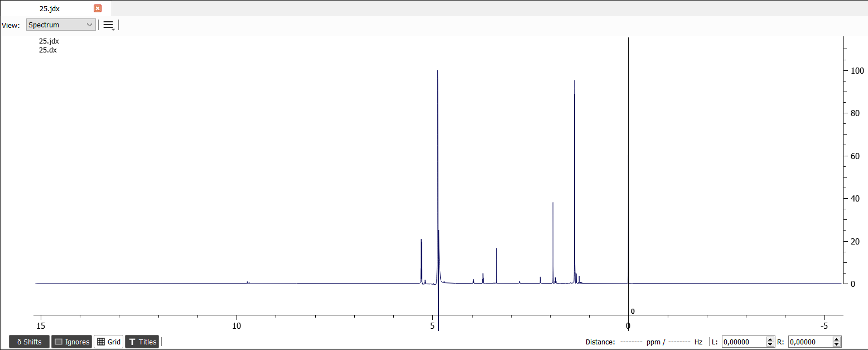Open the hamburger options menu
868x350 pixels.
[109, 25]
